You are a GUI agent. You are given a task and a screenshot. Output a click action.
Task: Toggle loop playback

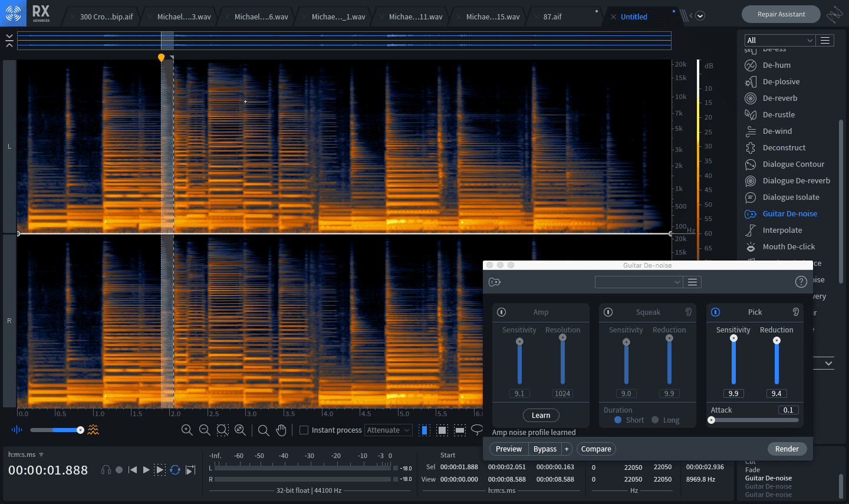click(x=175, y=470)
